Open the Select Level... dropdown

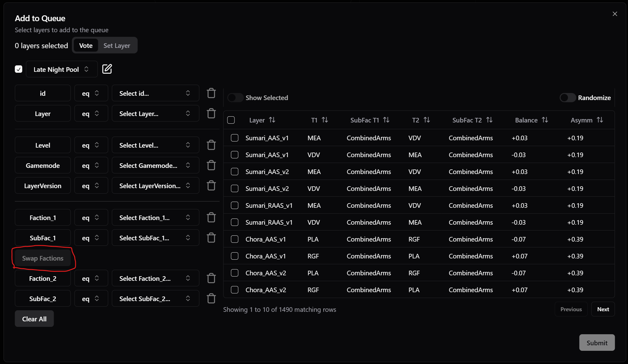pos(155,145)
